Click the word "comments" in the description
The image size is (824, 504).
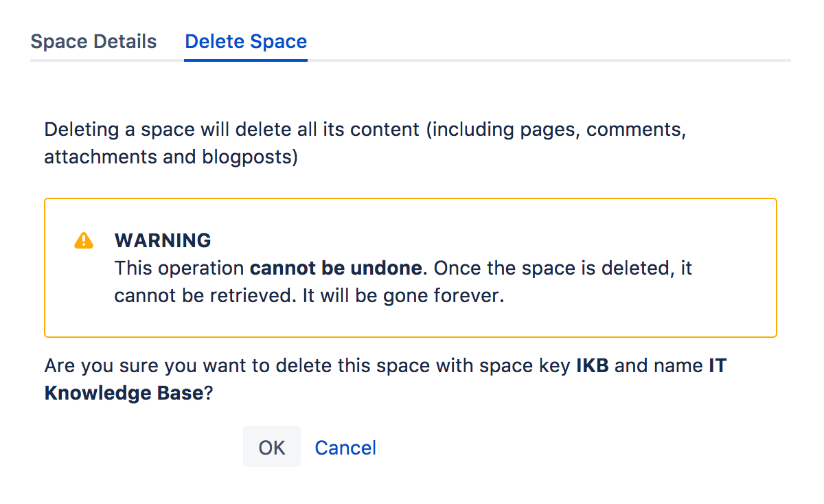[636, 130]
